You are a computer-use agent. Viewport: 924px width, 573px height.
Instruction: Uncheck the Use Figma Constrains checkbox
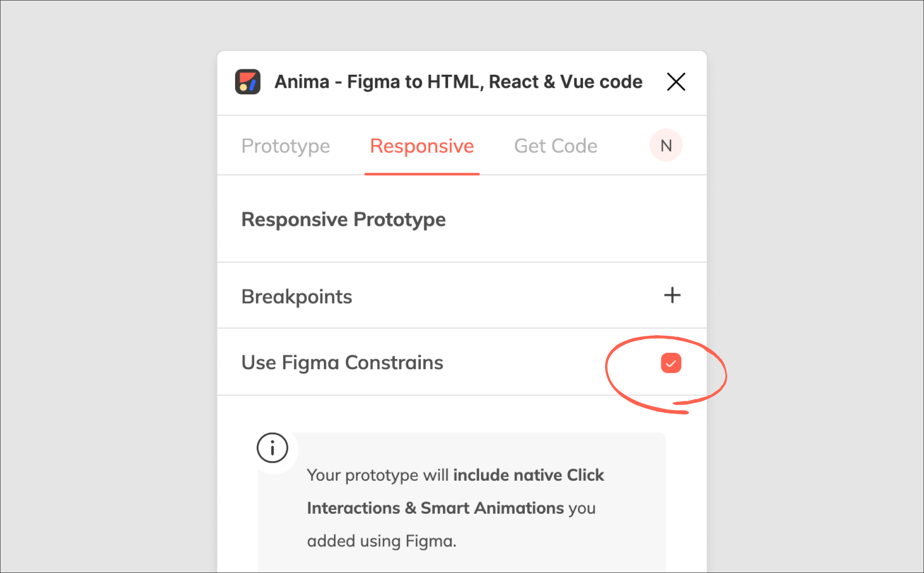[x=671, y=363]
